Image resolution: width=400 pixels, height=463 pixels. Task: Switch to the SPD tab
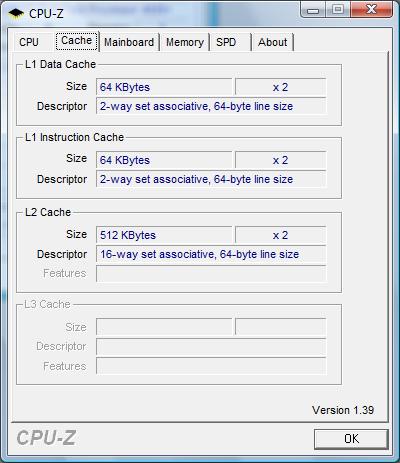point(226,42)
